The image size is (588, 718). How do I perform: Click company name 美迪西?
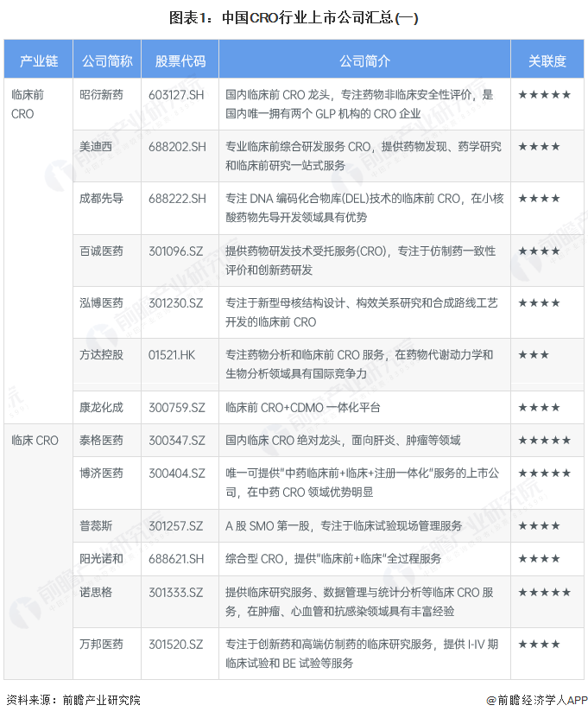pyautogui.click(x=96, y=147)
